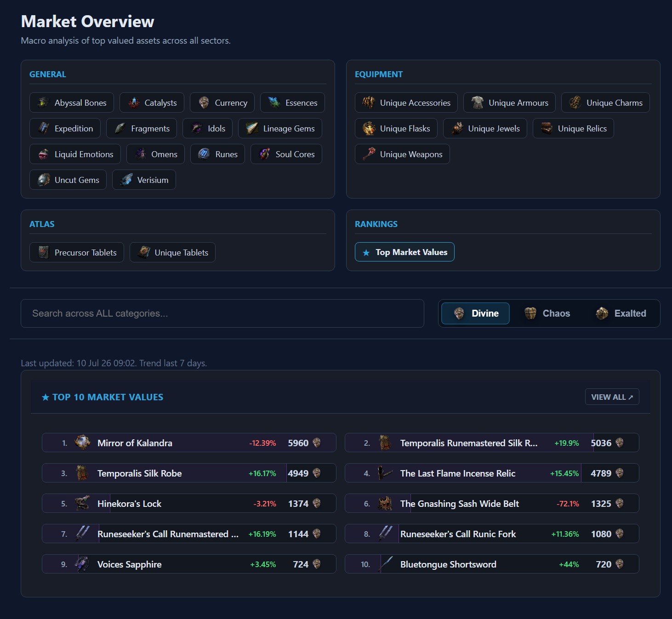Click the Liquid Emotions flask icon

coord(44,154)
